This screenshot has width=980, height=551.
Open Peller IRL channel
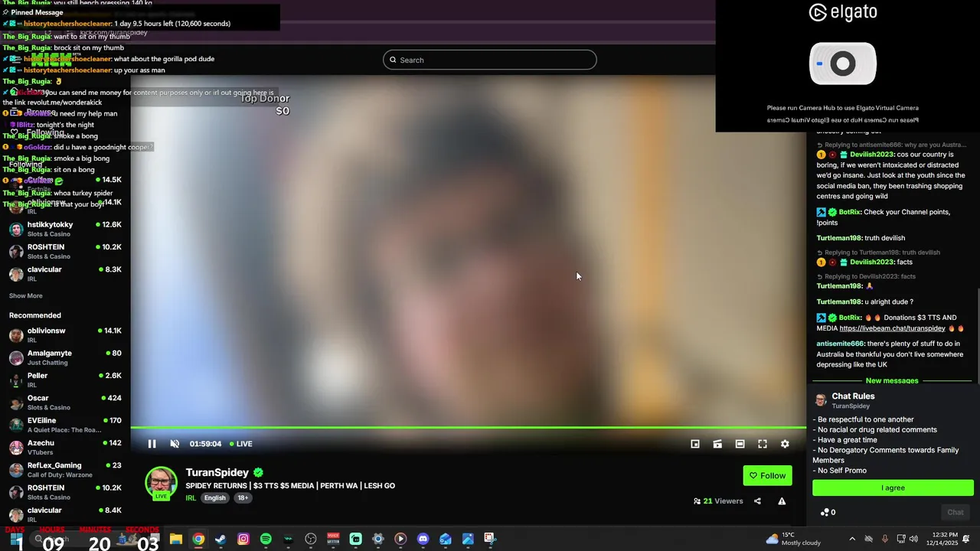tap(65, 380)
